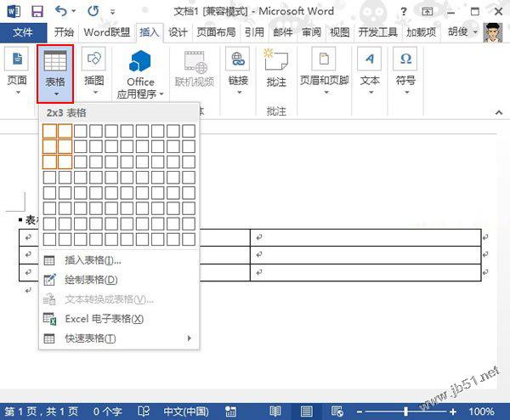Viewport: 510px width, 420px height.
Task: Open the 文件 (File) tab
Action: [23, 32]
